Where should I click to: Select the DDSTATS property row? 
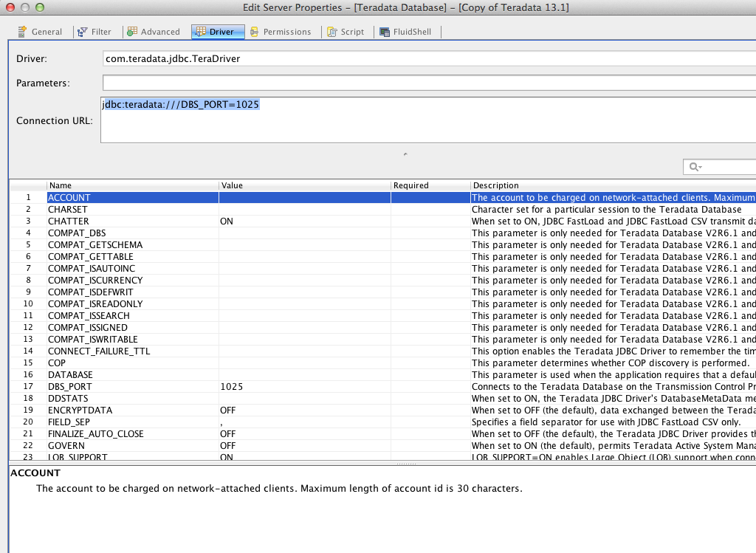383,398
